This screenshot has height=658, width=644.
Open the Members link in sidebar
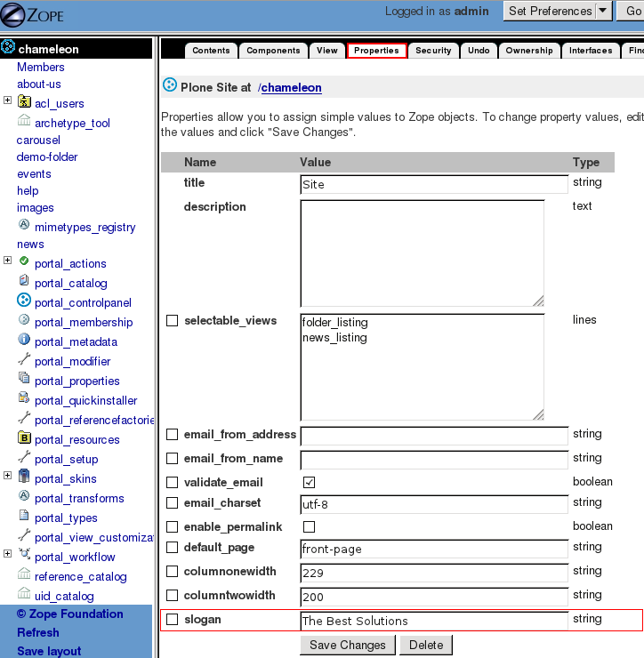pyautogui.click(x=40, y=68)
